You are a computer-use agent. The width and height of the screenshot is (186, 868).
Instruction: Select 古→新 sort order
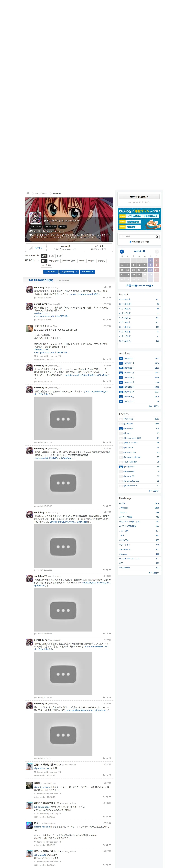(59, 256)
